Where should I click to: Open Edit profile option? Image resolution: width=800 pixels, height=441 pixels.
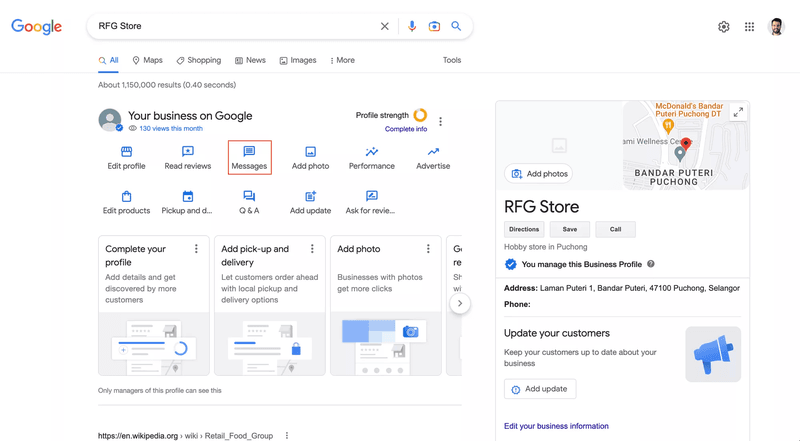click(127, 158)
